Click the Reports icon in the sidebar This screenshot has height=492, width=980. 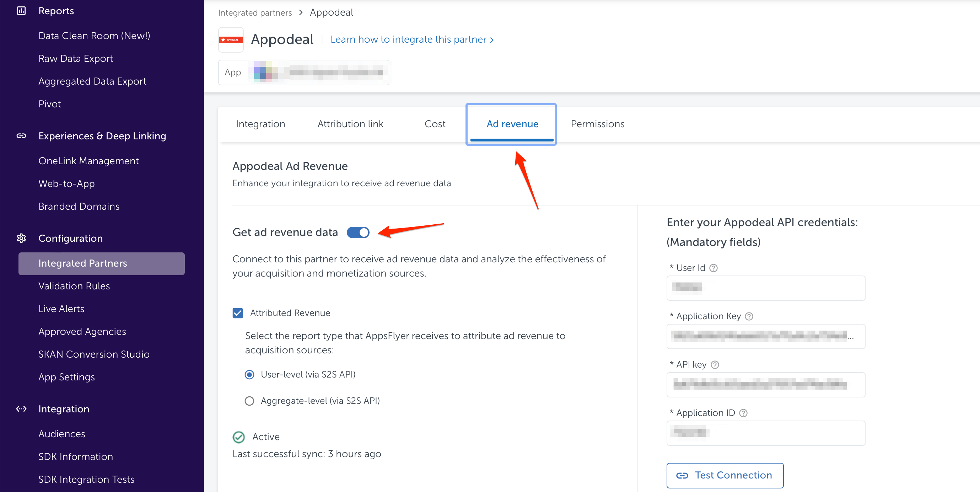(x=21, y=10)
